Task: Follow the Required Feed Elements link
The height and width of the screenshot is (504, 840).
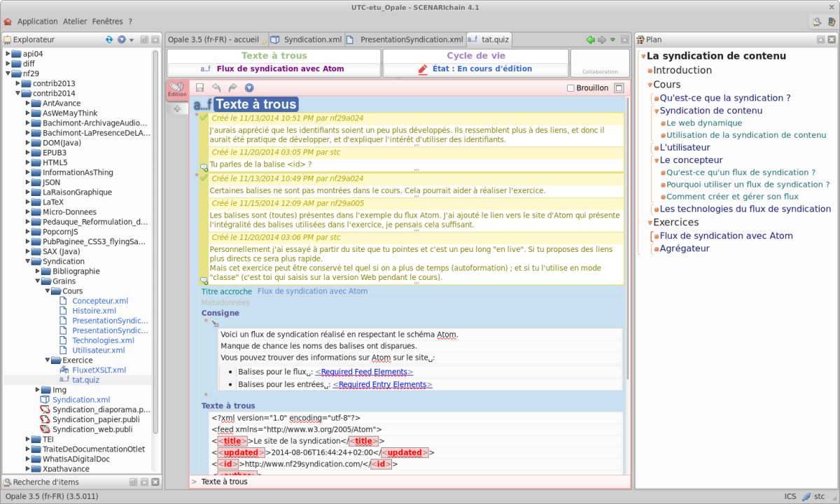Action: tap(364, 372)
